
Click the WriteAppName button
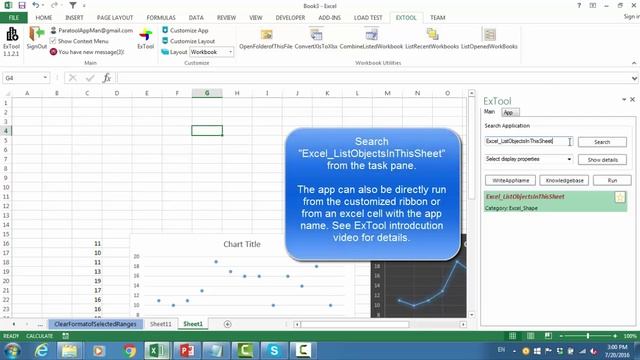pyautogui.click(x=510, y=180)
